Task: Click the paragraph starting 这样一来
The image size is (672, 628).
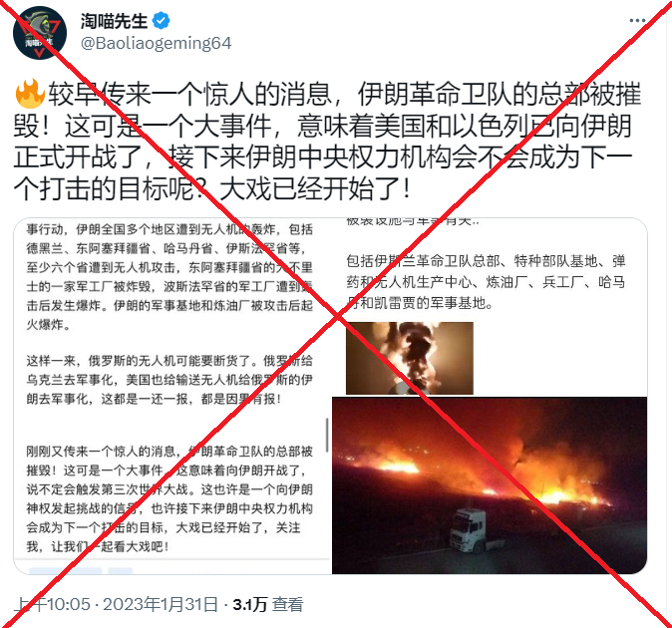Action: [x=169, y=380]
